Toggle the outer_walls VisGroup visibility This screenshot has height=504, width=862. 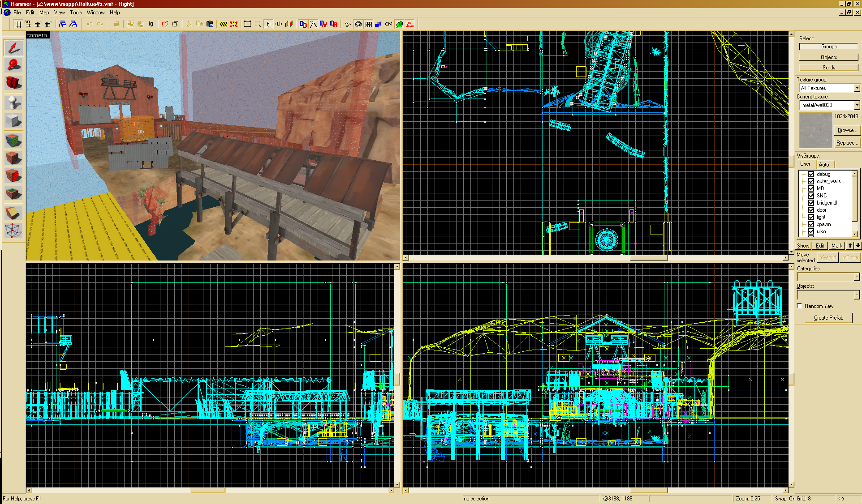point(811,181)
